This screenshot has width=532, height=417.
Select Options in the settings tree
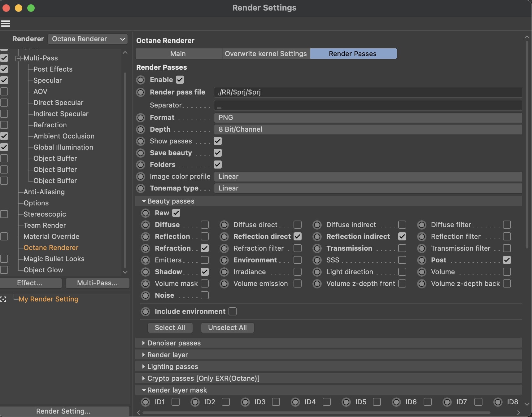(36, 203)
